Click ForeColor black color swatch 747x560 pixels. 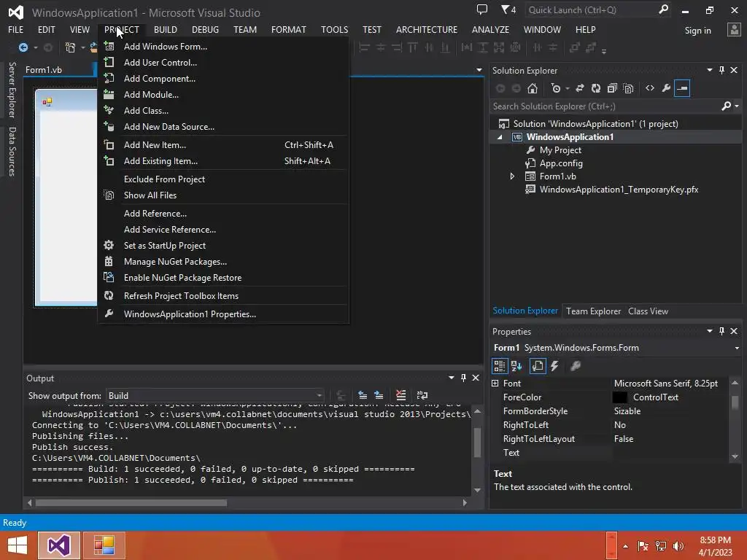pos(620,397)
